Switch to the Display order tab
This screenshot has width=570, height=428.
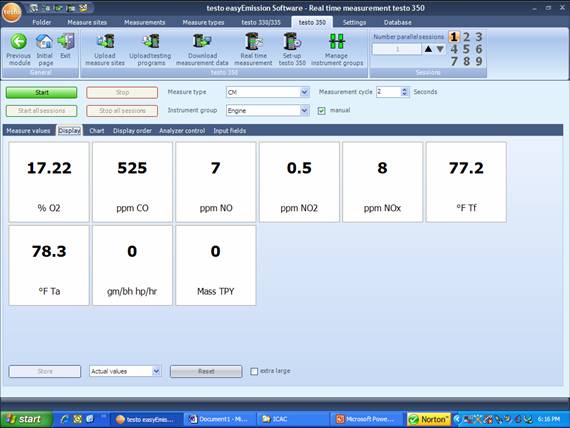132,131
